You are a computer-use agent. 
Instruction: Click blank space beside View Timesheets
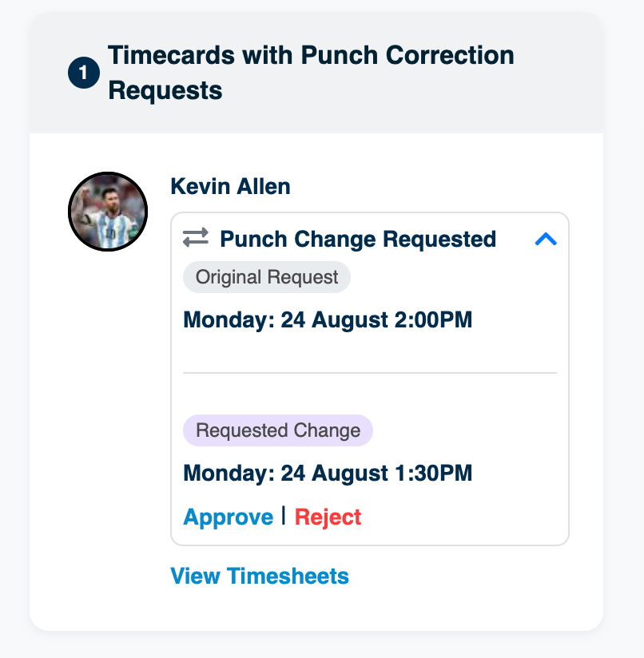point(462,576)
